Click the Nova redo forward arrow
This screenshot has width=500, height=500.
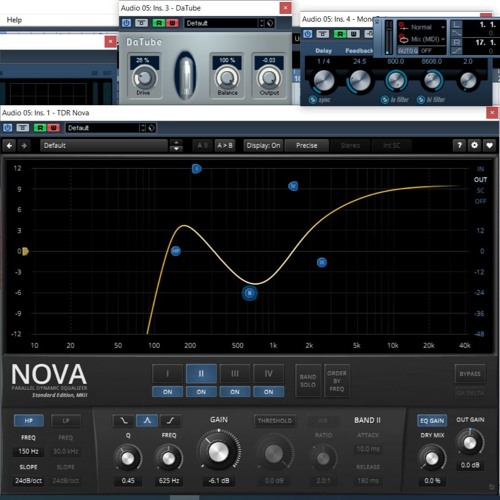click(x=24, y=146)
